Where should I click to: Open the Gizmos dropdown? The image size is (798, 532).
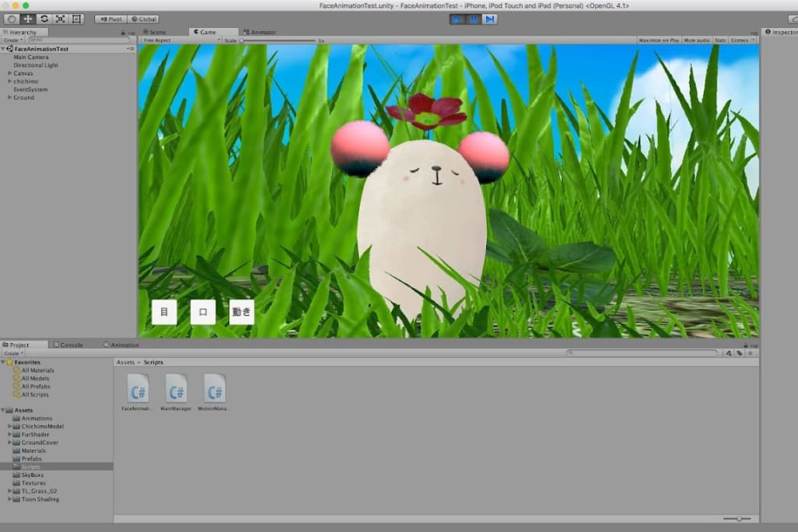point(741,40)
